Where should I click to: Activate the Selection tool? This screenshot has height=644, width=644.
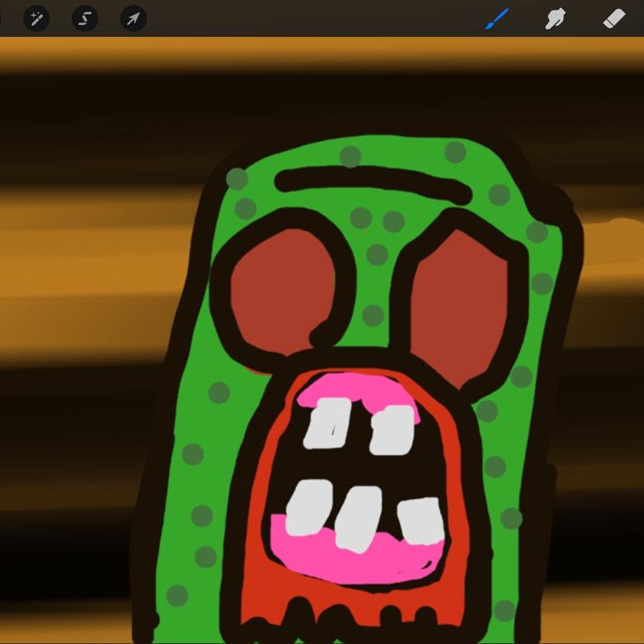[85, 18]
